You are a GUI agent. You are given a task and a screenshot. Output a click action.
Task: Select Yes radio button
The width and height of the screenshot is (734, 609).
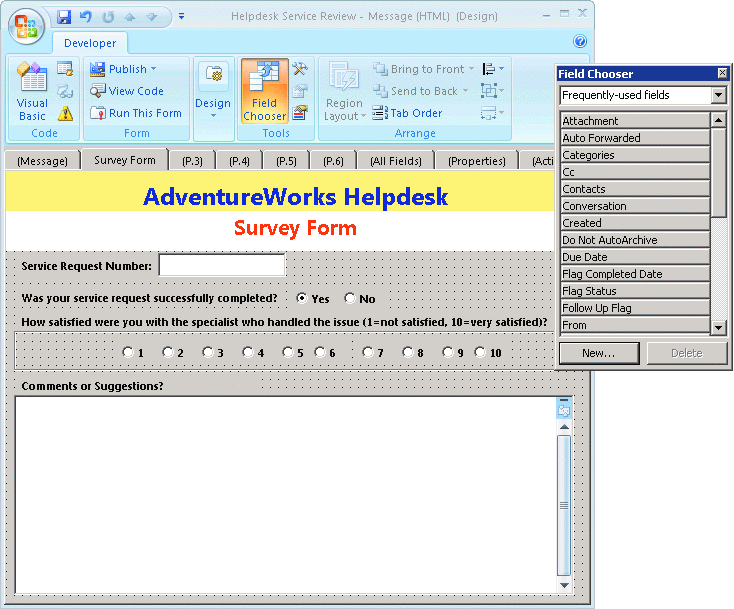[x=302, y=298]
